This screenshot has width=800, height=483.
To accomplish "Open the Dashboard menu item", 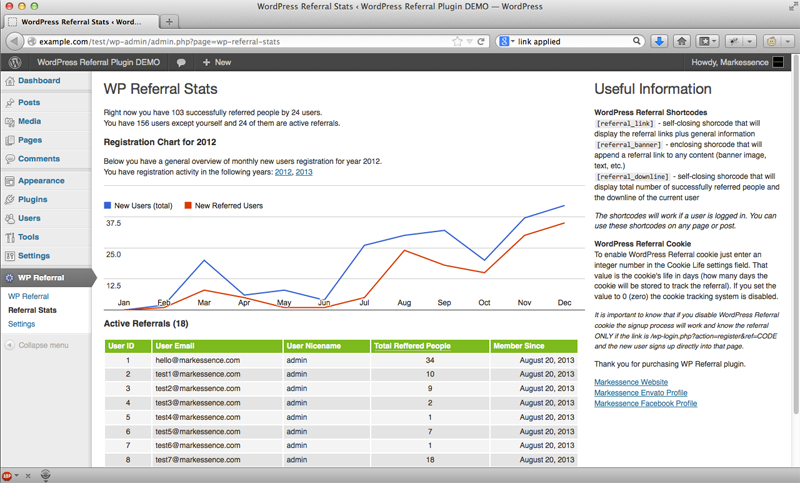I will (x=39, y=81).
